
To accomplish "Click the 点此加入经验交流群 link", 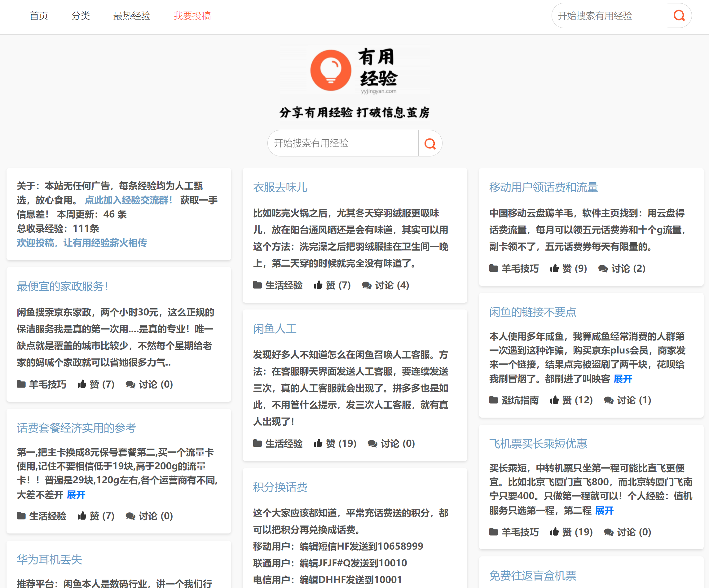I will [x=128, y=200].
